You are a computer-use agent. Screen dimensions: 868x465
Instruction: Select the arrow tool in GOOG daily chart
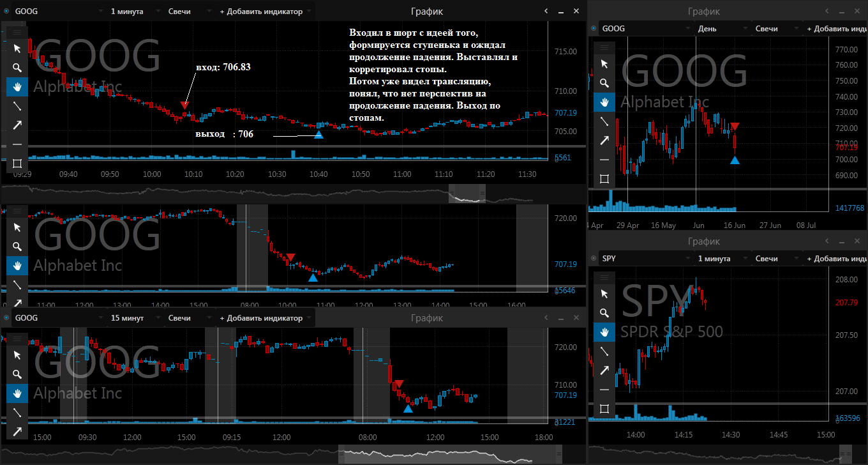(x=604, y=141)
